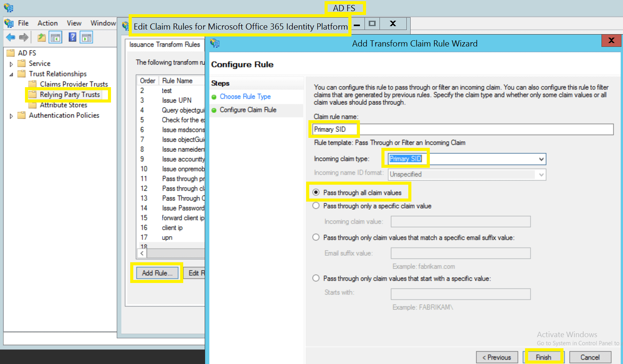Viewport: 623px width, 364px height.
Task: Click the Email suffix value field
Action: [x=461, y=253]
